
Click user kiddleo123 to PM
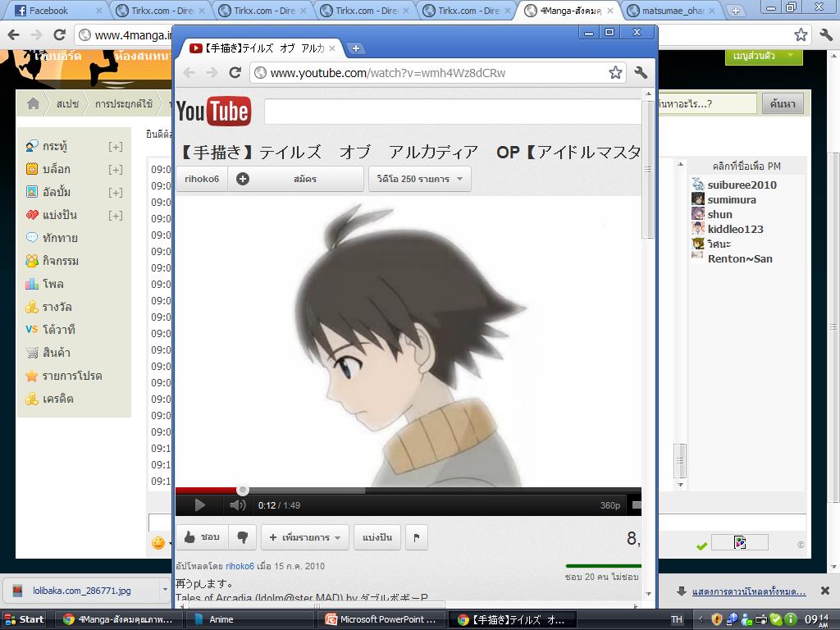click(x=735, y=230)
